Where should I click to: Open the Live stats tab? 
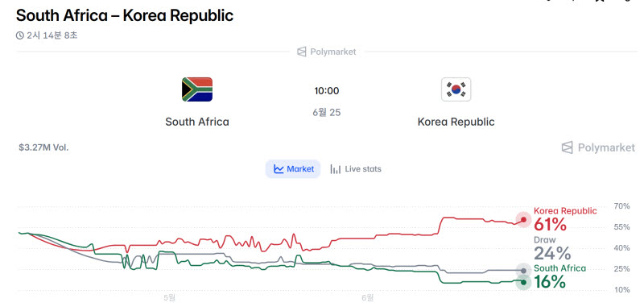[x=356, y=169]
